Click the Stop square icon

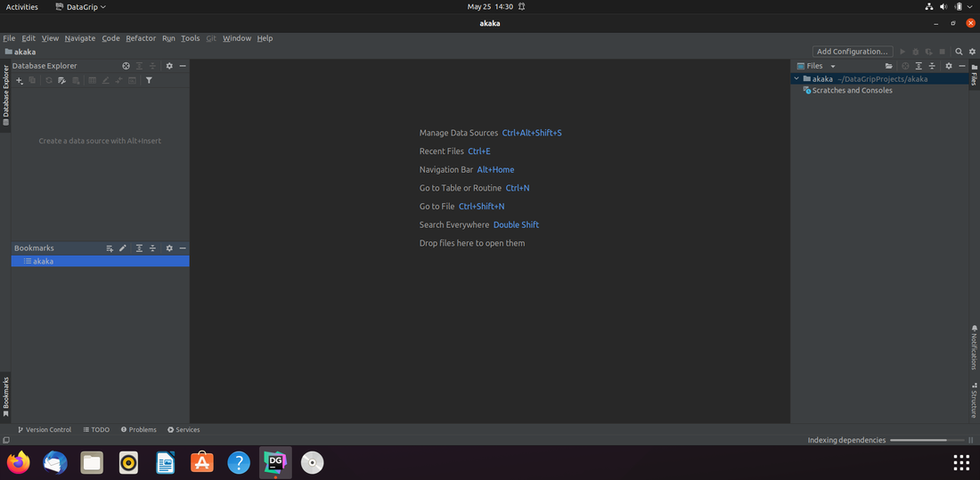(x=942, y=52)
